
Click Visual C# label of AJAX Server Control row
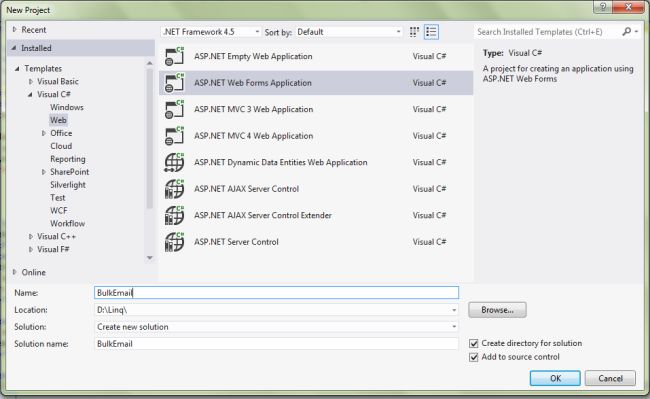click(x=429, y=189)
